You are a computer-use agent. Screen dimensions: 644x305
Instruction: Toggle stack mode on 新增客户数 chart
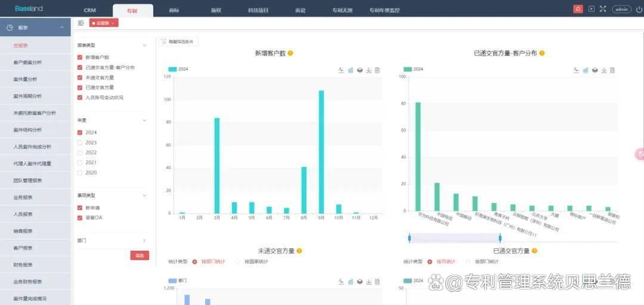tap(360, 70)
